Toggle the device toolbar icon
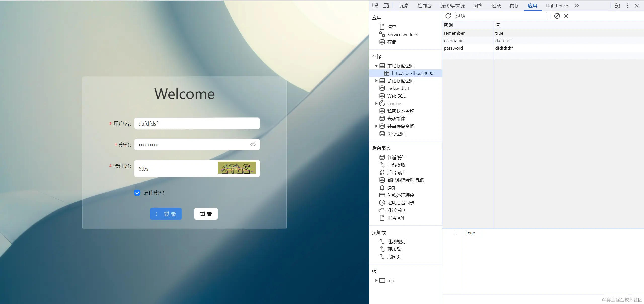Image resolution: width=644 pixels, height=304 pixels. (x=386, y=6)
